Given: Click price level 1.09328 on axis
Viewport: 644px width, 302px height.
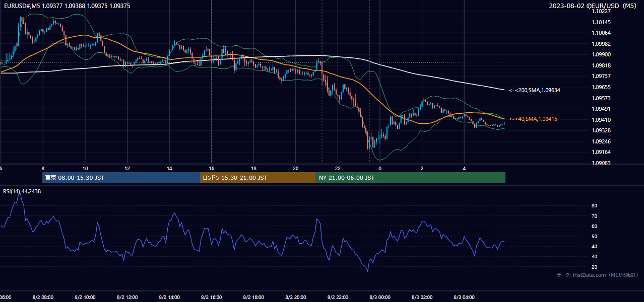Looking at the screenshot, I should [601, 130].
